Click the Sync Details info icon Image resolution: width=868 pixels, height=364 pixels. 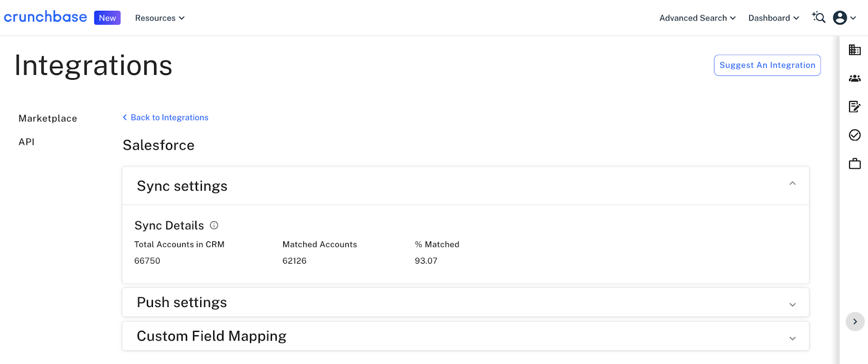point(214,225)
